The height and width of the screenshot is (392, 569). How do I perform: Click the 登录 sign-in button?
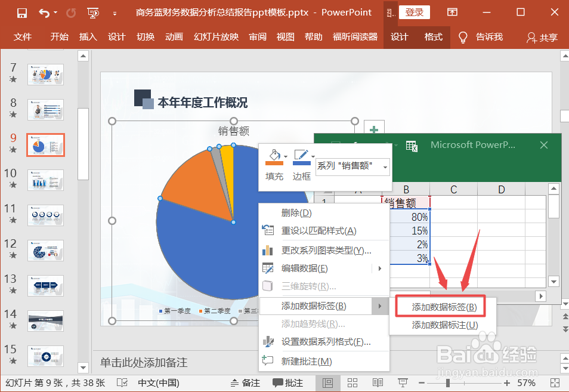pyautogui.click(x=415, y=13)
